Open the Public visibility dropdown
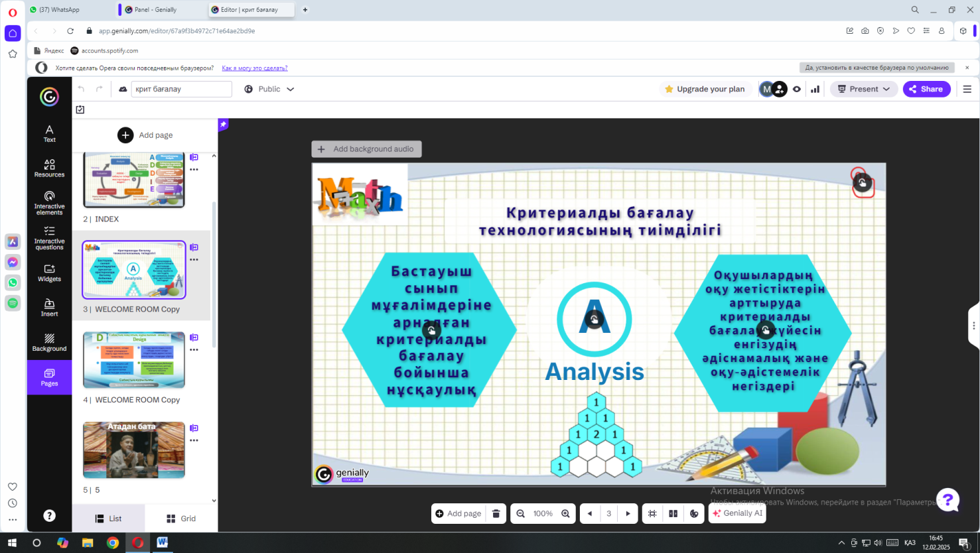 point(269,89)
